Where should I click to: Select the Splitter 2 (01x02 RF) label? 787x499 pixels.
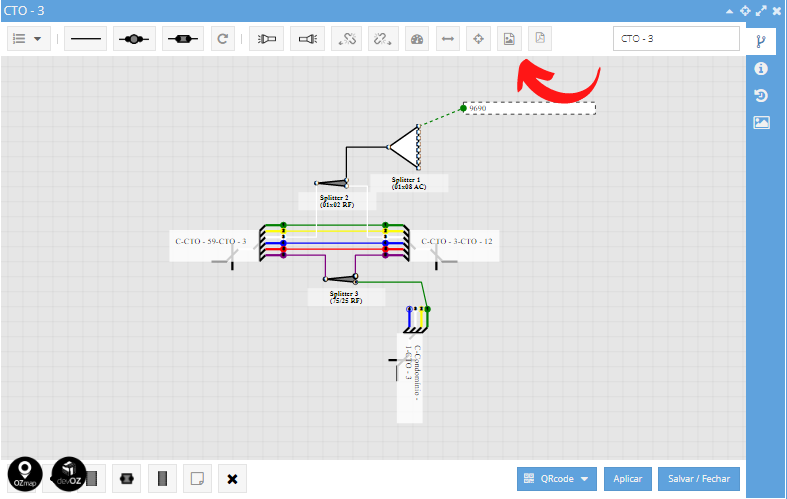(337, 201)
